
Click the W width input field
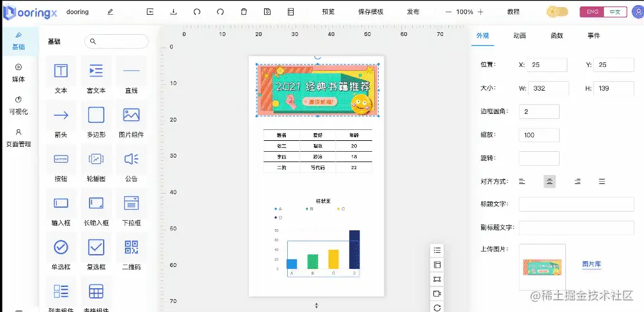pos(549,88)
